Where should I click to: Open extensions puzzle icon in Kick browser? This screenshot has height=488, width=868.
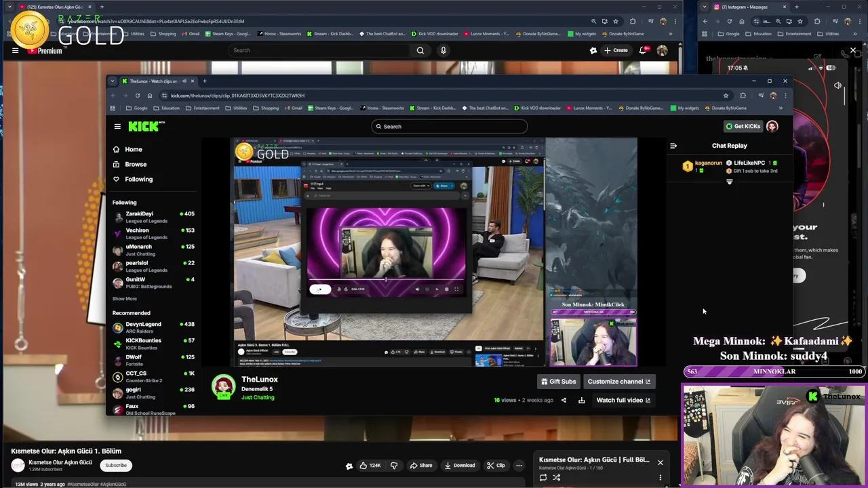[x=743, y=96]
